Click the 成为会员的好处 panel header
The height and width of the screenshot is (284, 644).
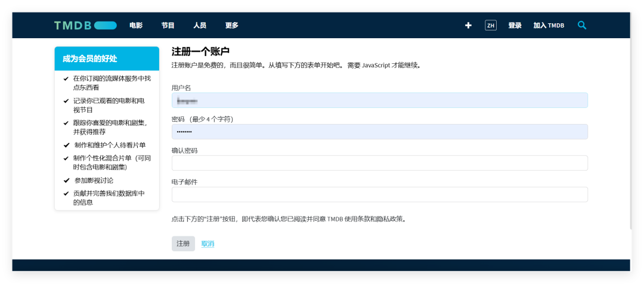pyautogui.click(x=107, y=58)
